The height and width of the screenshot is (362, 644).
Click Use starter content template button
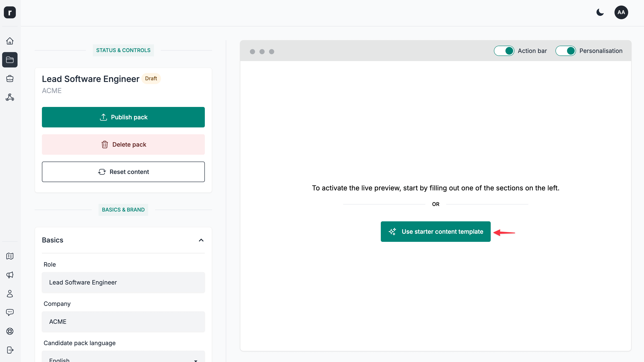click(x=436, y=231)
